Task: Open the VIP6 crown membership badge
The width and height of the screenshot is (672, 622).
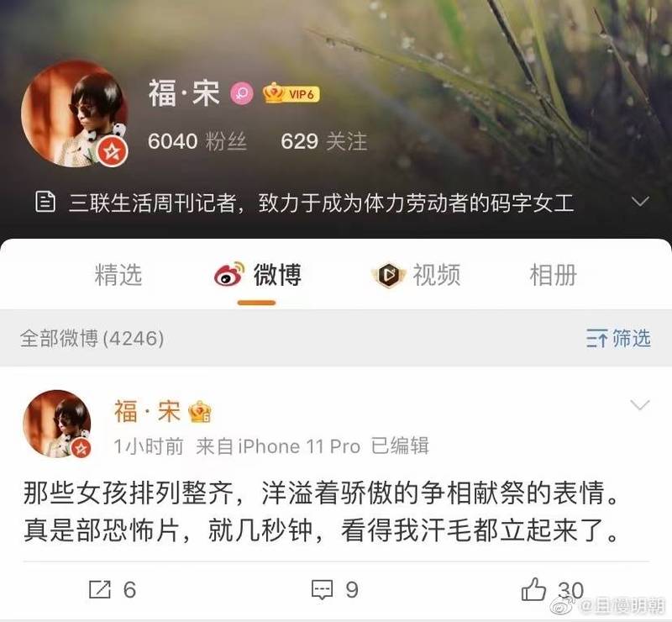Action: click(291, 92)
